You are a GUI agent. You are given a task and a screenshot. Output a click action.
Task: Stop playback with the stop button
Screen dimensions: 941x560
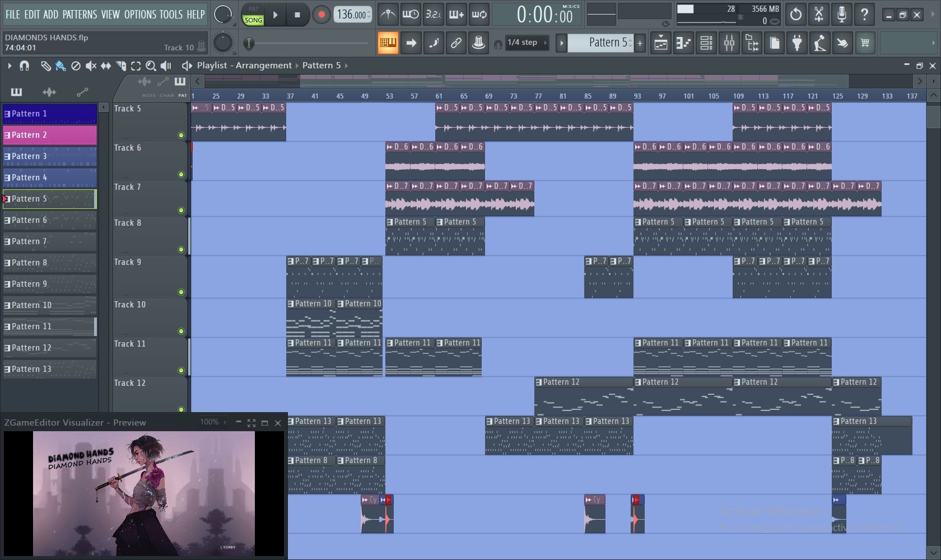point(297,15)
